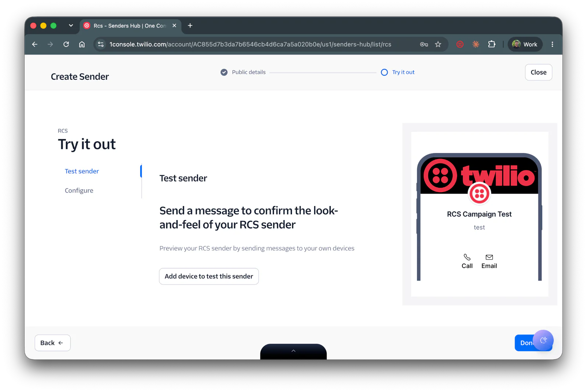Click the Create Sender title
Image resolution: width=587 pixels, height=392 pixels.
pos(80,77)
